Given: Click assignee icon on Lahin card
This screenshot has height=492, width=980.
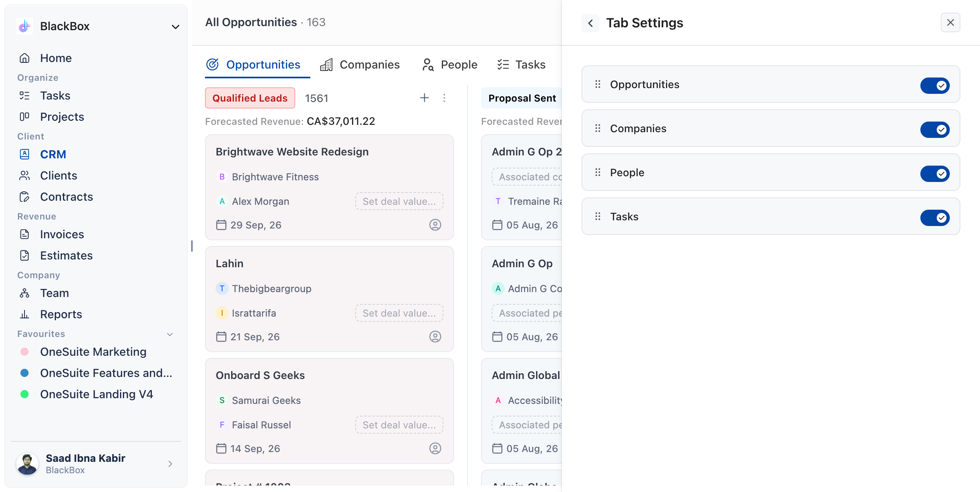Looking at the screenshot, I should point(435,337).
